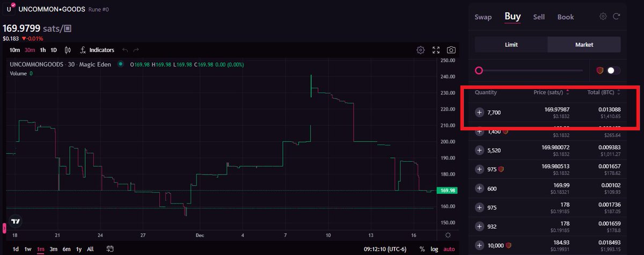
Task: Click the quantity slider handle
Action: [x=479, y=70]
